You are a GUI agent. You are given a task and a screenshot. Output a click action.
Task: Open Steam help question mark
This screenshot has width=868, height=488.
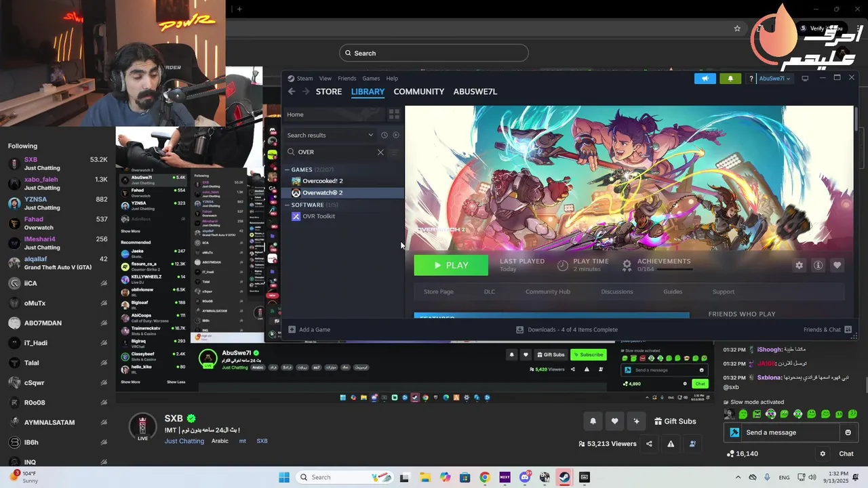tap(751, 79)
